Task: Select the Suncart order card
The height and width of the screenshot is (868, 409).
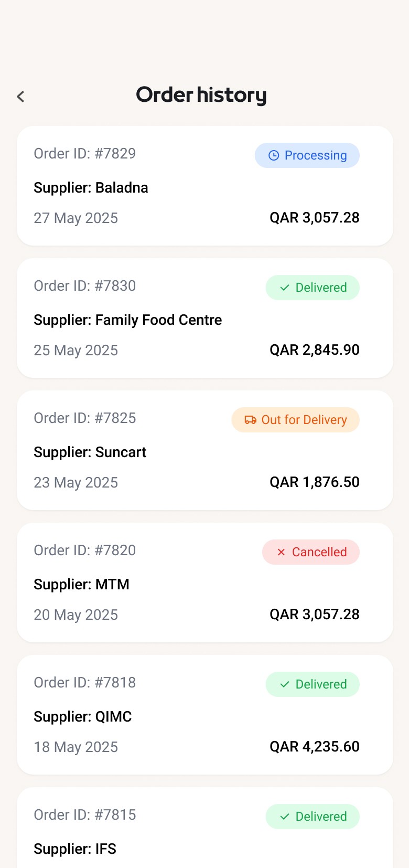Action: (x=205, y=450)
